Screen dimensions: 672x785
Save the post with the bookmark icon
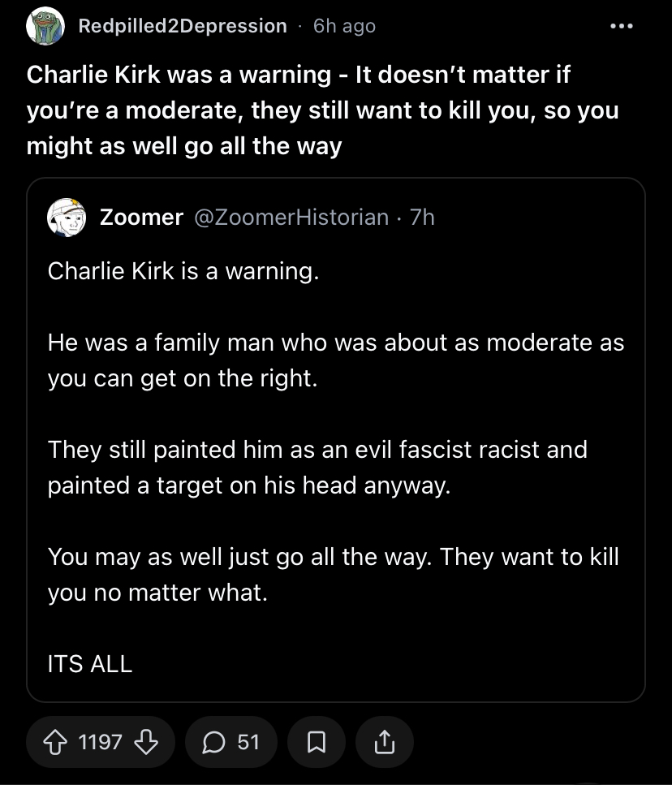pyautogui.click(x=317, y=742)
